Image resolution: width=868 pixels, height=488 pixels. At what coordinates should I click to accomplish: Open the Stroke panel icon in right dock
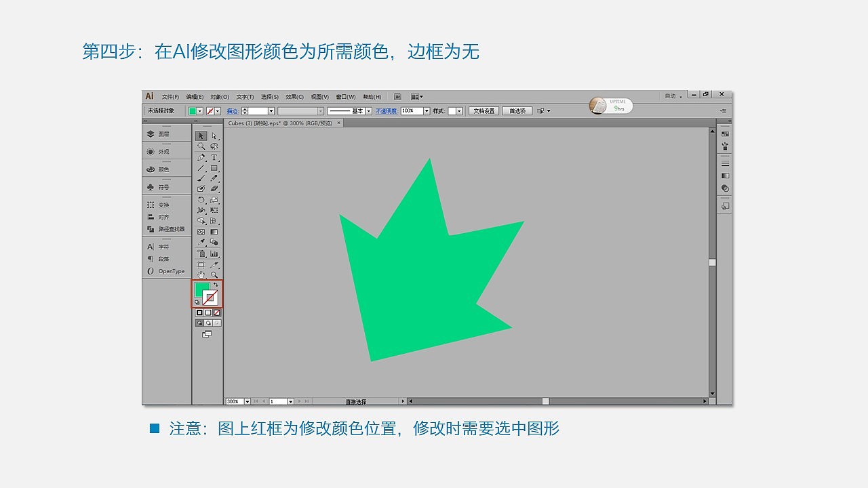(x=725, y=163)
